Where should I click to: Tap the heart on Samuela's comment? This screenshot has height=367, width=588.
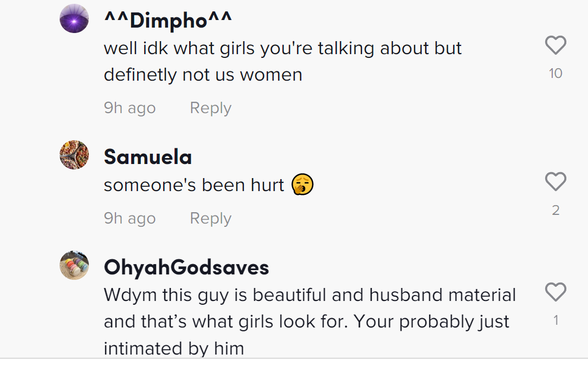pyautogui.click(x=555, y=182)
